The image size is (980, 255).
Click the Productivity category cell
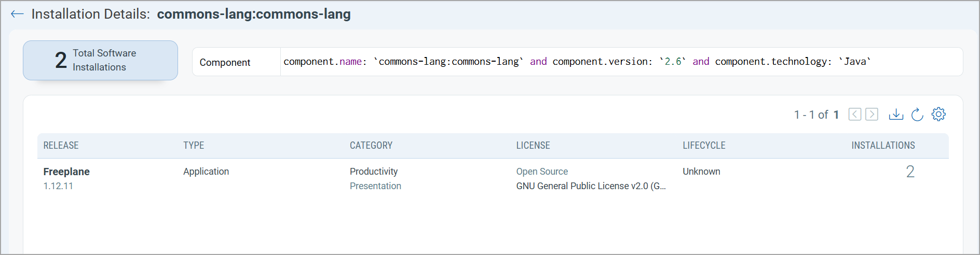coord(374,172)
